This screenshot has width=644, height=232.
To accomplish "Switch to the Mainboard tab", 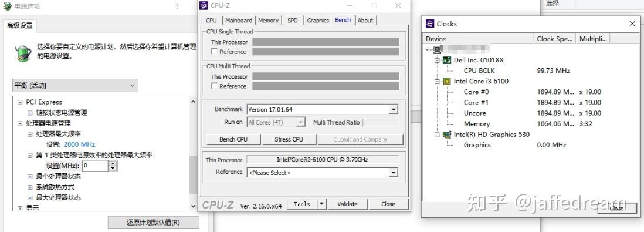I will pyautogui.click(x=239, y=20).
